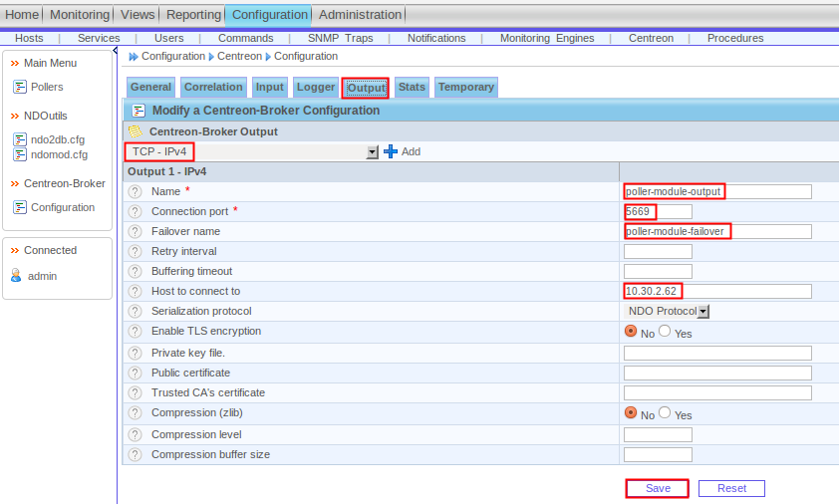Viewport: 839px width, 504px height.
Task: Click help icon for Enable TLS encryption
Action: [x=135, y=331]
